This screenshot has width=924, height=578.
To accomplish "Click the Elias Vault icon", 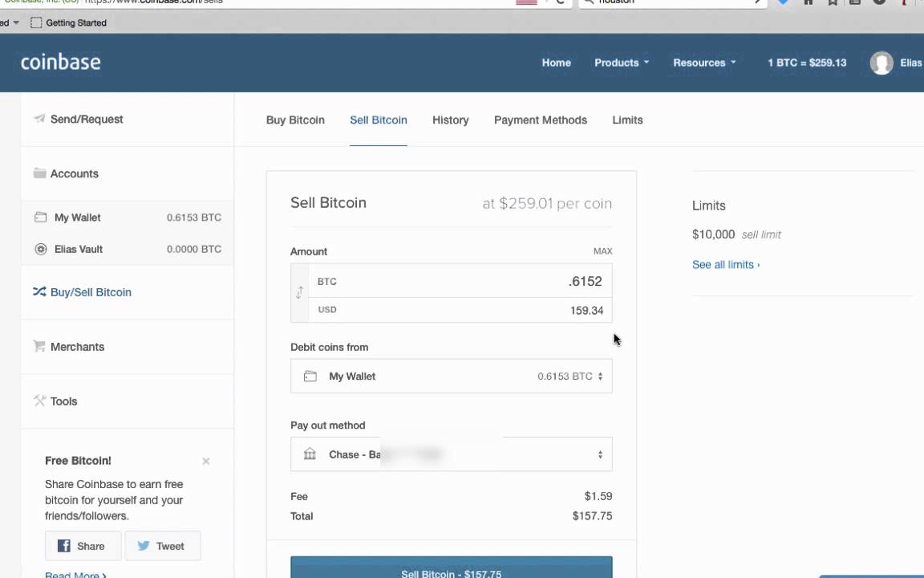I will click(x=41, y=249).
